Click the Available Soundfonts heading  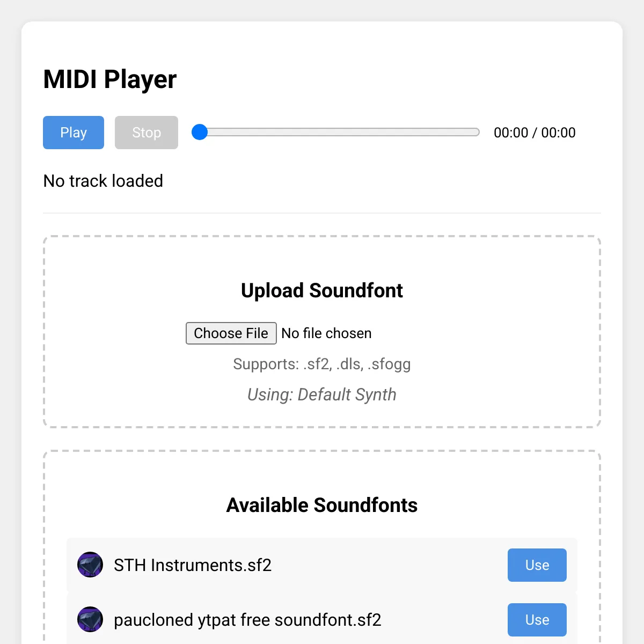click(x=322, y=505)
